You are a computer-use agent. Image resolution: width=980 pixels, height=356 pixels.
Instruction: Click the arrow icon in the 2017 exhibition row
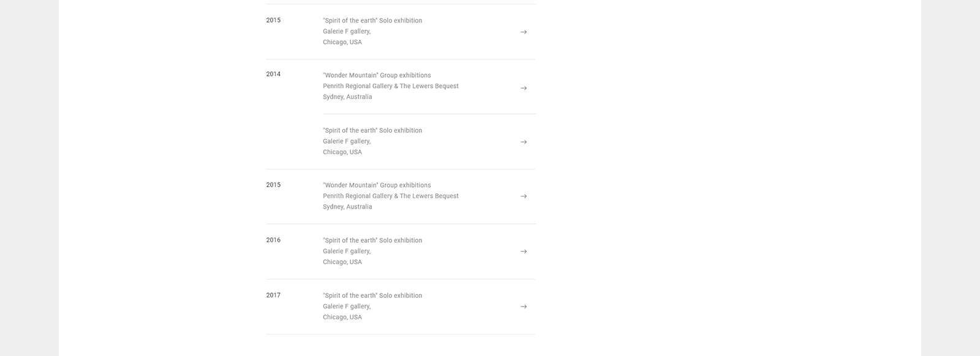523,306
